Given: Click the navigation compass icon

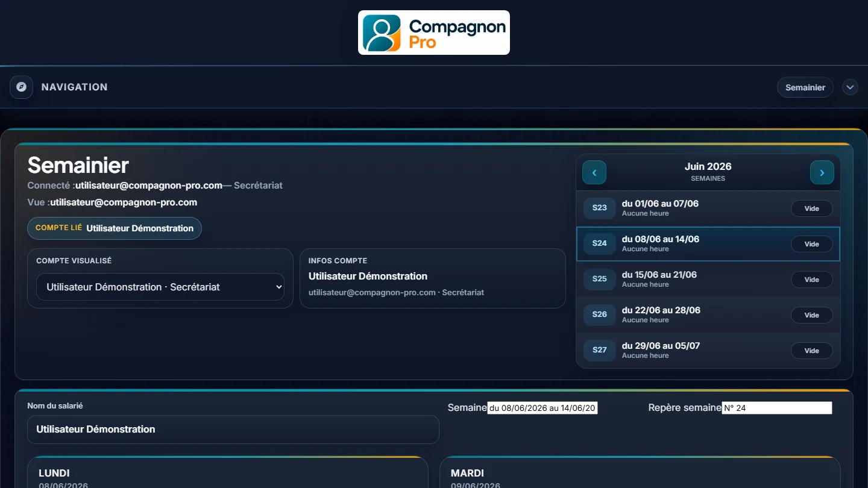Looking at the screenshot, I should pyautogui.click(x=22, y=87).
